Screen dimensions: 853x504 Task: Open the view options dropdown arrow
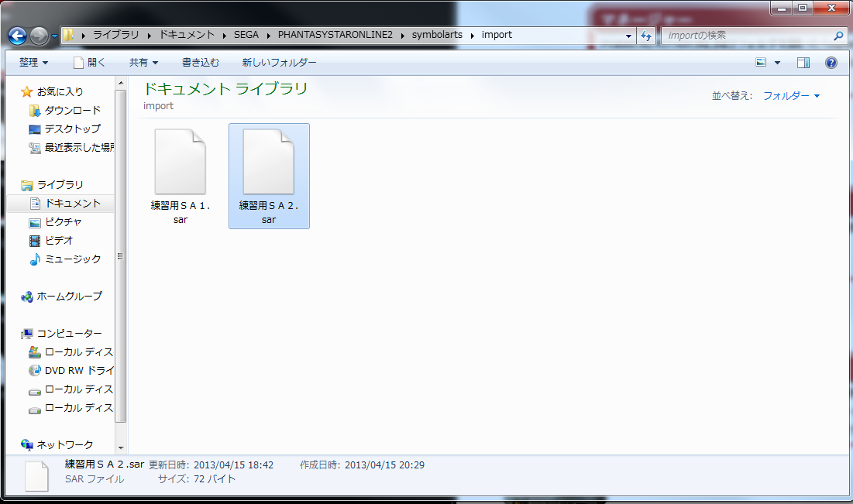(x=777, y=63)
